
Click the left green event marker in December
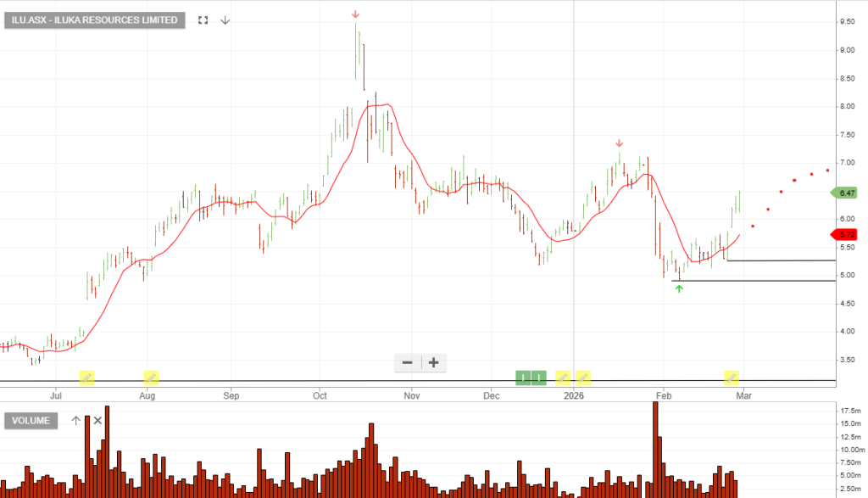[523, 378]
